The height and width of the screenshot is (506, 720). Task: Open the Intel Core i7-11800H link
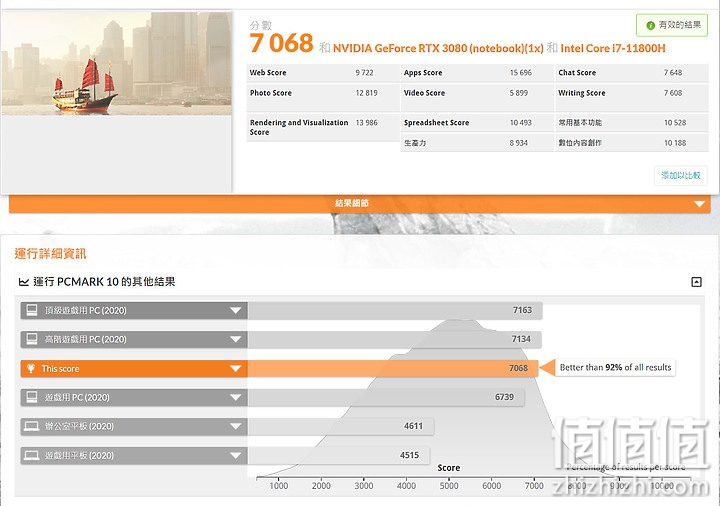tap(613, 48)
